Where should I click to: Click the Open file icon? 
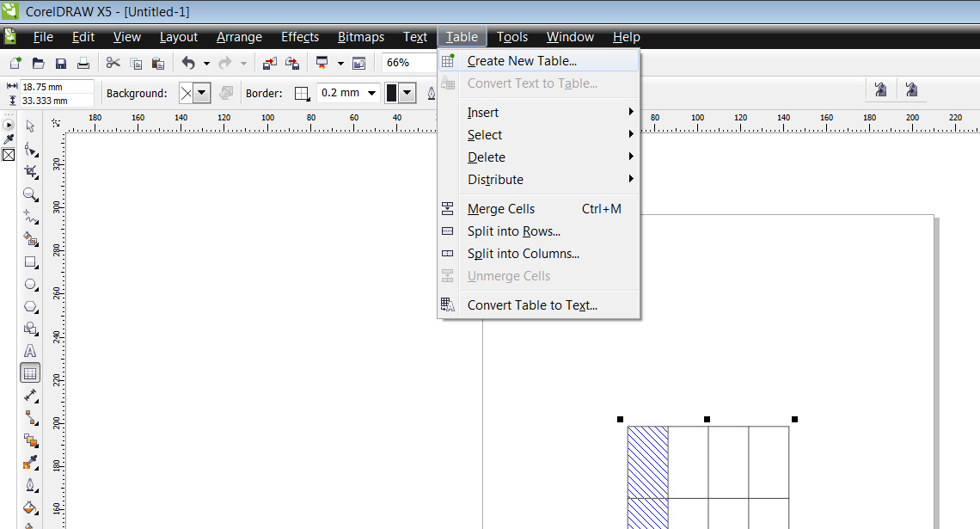tap(38, 63)
